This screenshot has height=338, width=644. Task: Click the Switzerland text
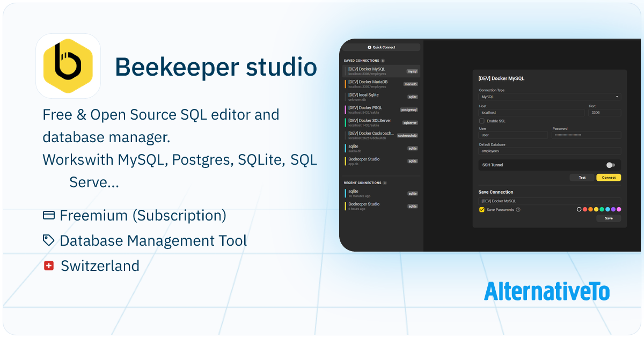tap(100, 266)
